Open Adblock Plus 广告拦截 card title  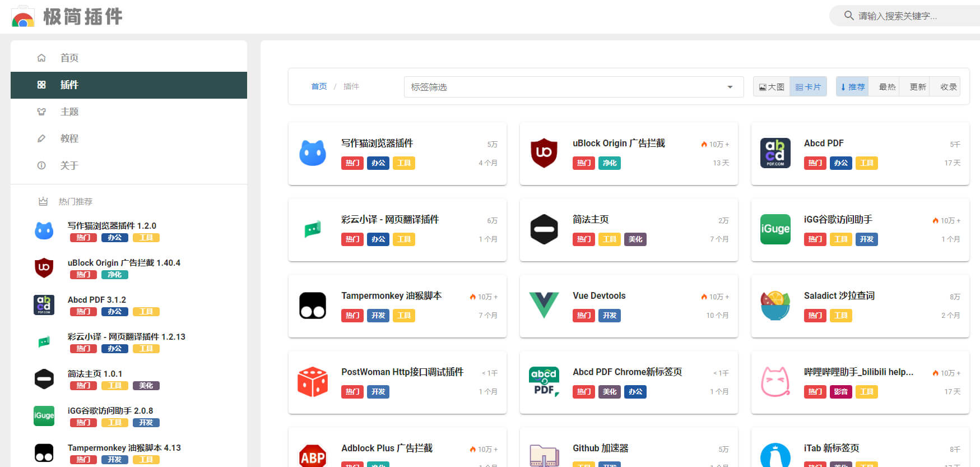pos(387,448)
